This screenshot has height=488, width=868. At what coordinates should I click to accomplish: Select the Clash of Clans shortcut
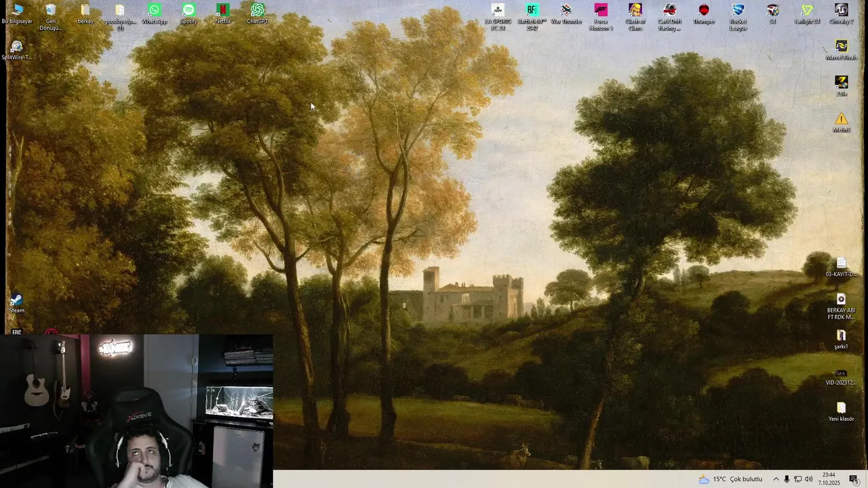click(635, 17)
